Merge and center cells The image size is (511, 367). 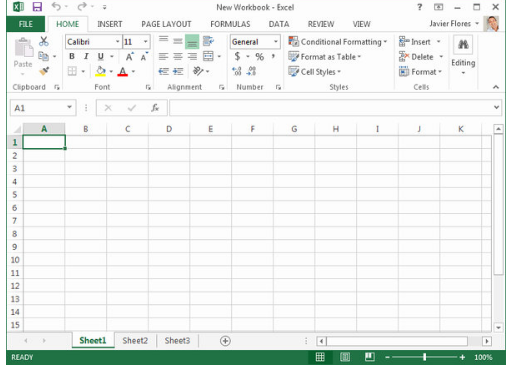208,56
